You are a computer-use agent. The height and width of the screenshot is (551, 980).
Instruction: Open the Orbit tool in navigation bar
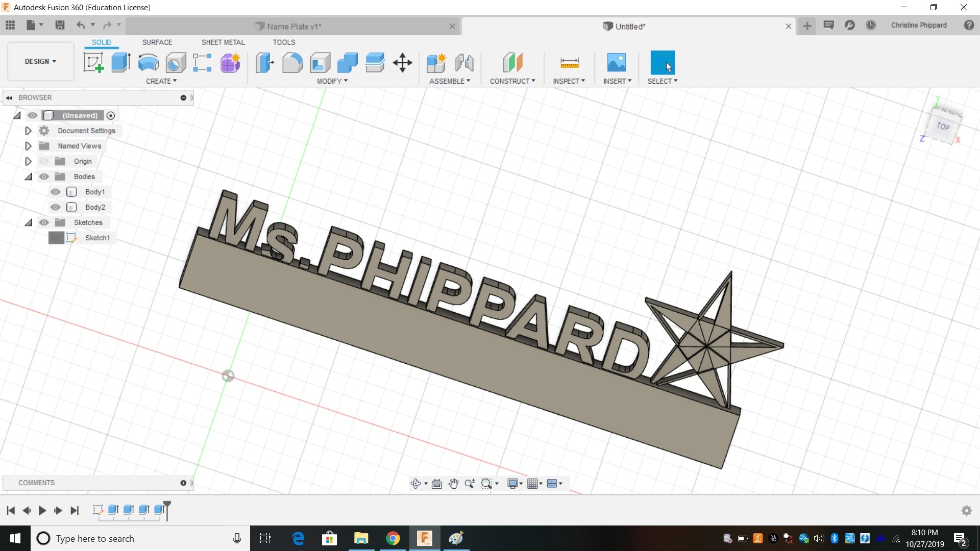416,484
